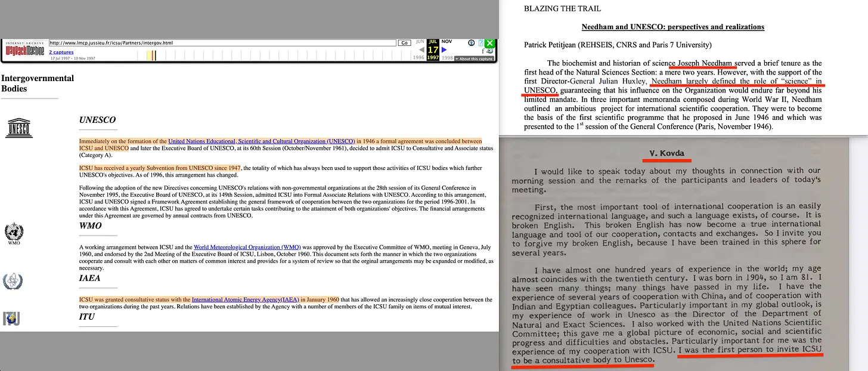Viewport: 868px width, 371px height.
Task: Click the IAEA emblem logo
Action: click(13, 282)
